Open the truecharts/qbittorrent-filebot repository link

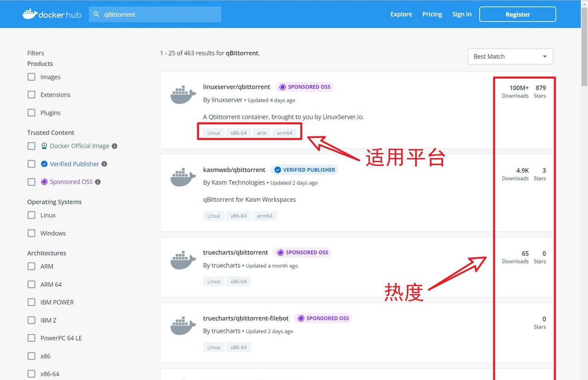246,318
